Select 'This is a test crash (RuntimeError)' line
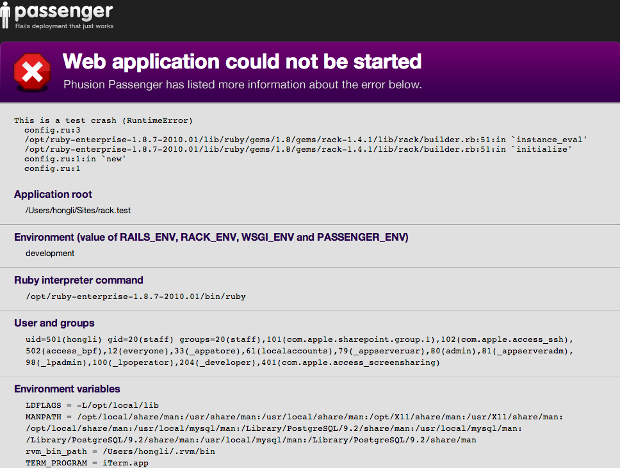 [x=103, y=120]
